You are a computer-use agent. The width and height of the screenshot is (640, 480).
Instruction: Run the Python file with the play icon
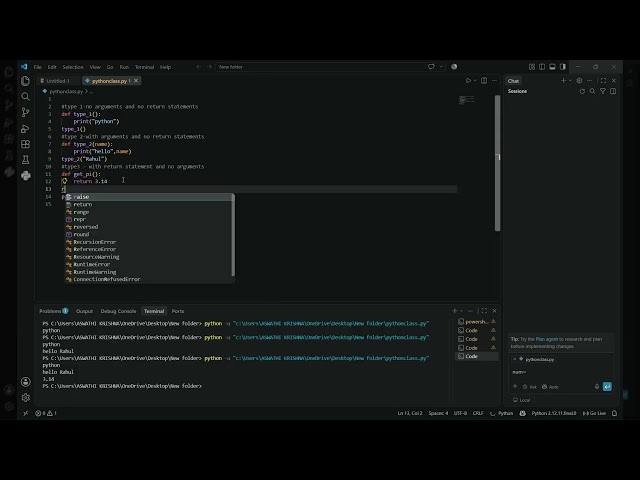coord(468,81)
